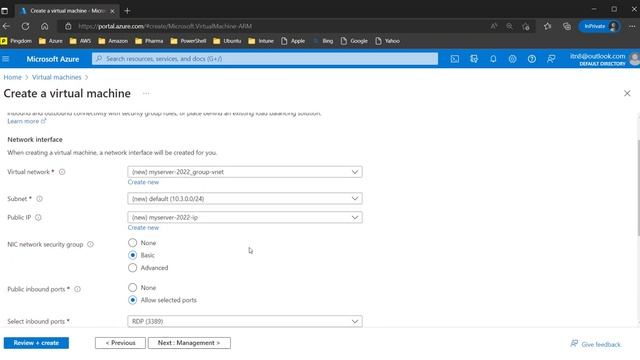Image resolution: width=640 pixels, height=360 pixels.
Task: Open the tab actions menu icon
Action: [4, 11]
